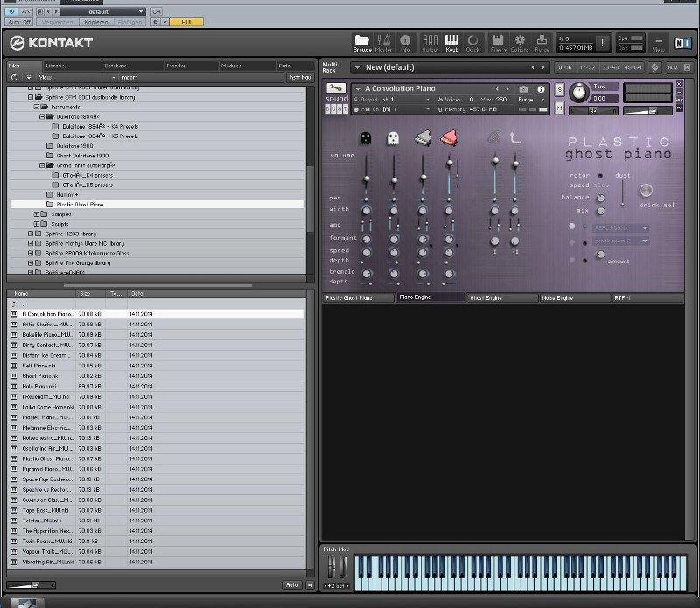This screenshot has width=700, height=608.
Task: Click the Import button
Action: click(129, 77)
